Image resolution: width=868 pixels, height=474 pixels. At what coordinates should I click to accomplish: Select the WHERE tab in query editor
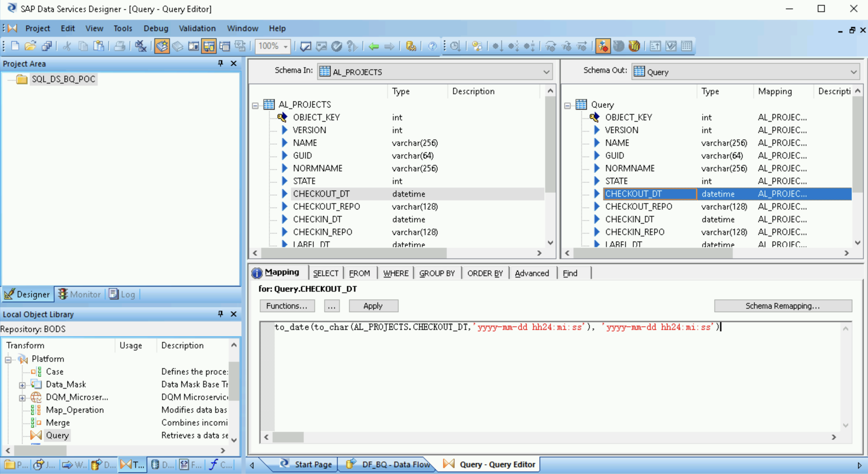pos(396,273)
